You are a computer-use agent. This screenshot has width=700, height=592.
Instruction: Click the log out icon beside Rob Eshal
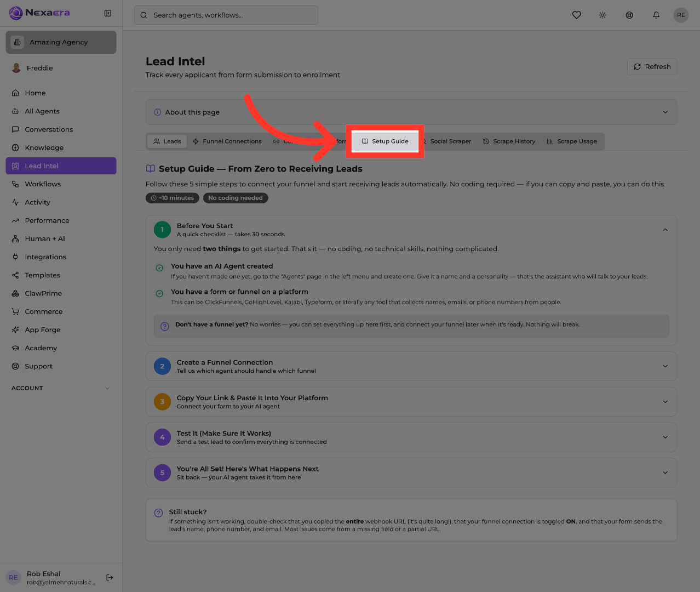tap(110, 577)
